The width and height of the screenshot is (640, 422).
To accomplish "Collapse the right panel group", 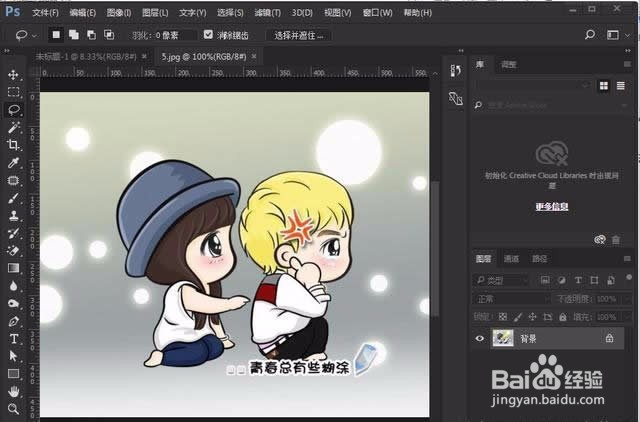I will point(628,51).
